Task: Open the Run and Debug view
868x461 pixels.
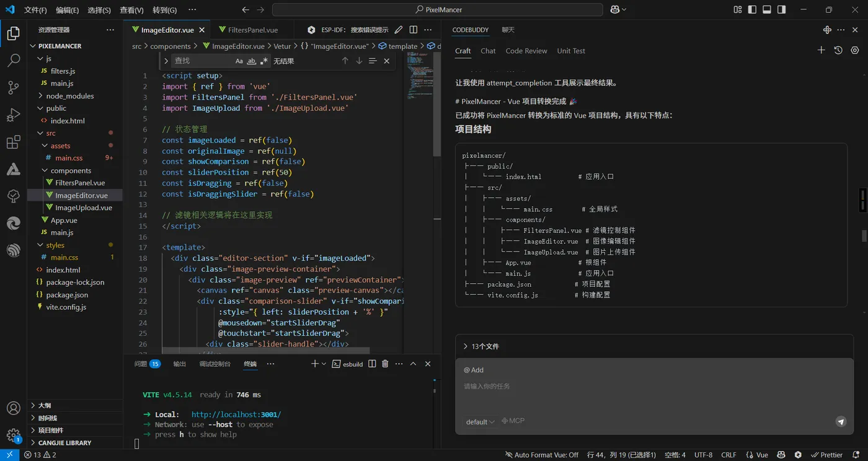Action: tap(13, 115)
